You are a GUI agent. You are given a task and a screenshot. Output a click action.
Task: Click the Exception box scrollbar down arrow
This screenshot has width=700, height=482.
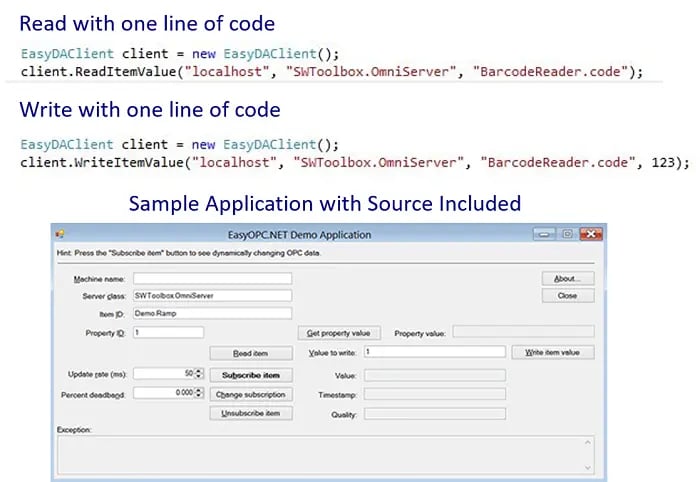588,466
